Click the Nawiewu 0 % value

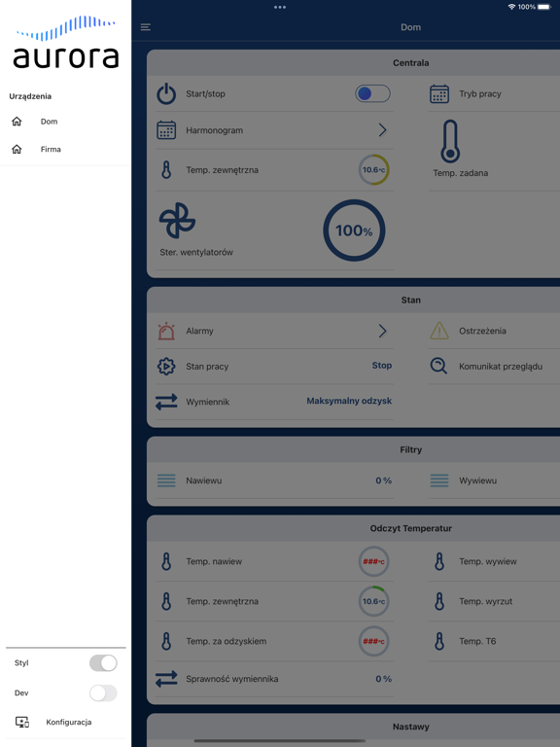click(x=384, y=480)
